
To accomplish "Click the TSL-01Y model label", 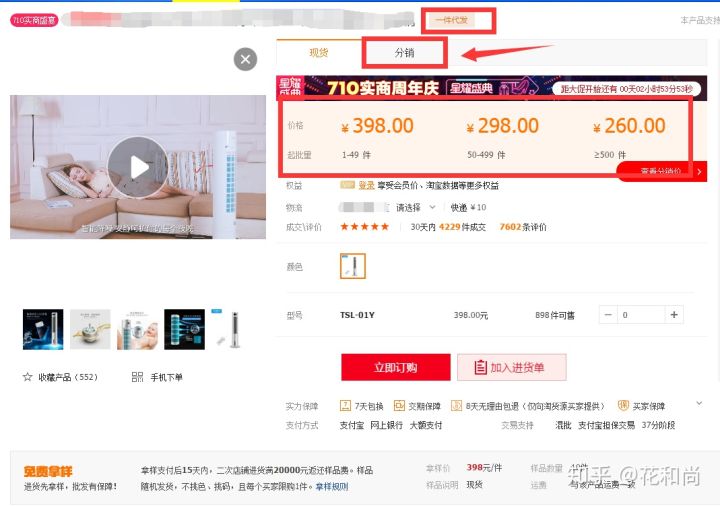I will click(x=357, y=315).
